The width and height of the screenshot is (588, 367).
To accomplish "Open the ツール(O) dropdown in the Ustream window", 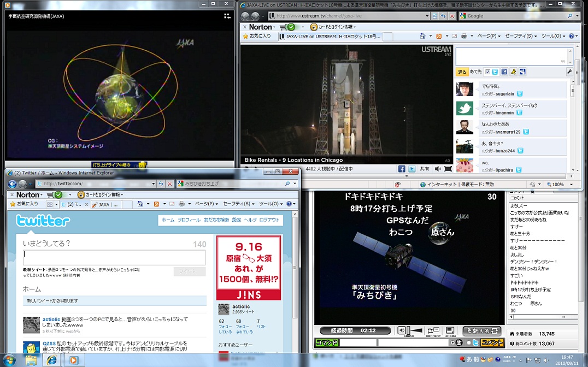I will (554, 36).
